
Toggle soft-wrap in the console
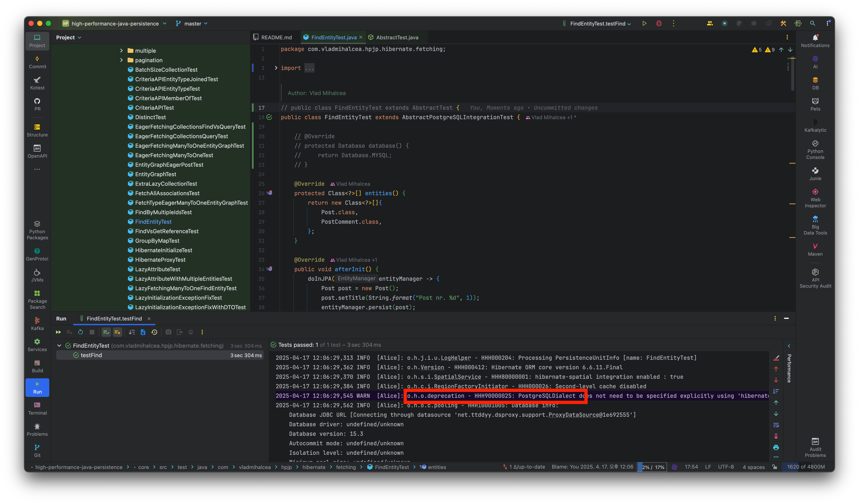click(776, 425)
